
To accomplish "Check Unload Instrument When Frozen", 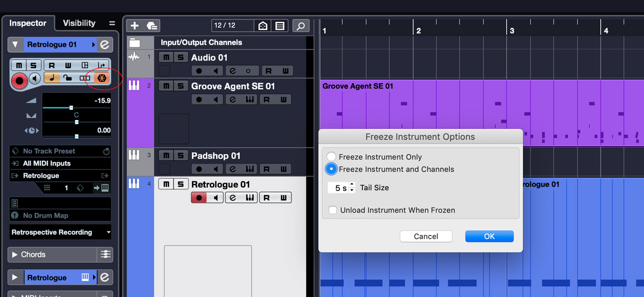I will [x=333, y=210].
